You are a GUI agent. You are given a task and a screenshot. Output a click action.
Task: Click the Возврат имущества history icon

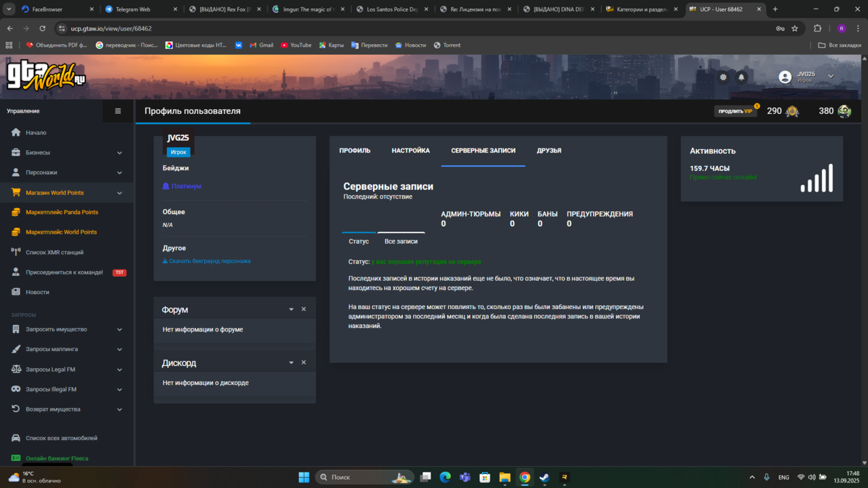coord(16,409)
